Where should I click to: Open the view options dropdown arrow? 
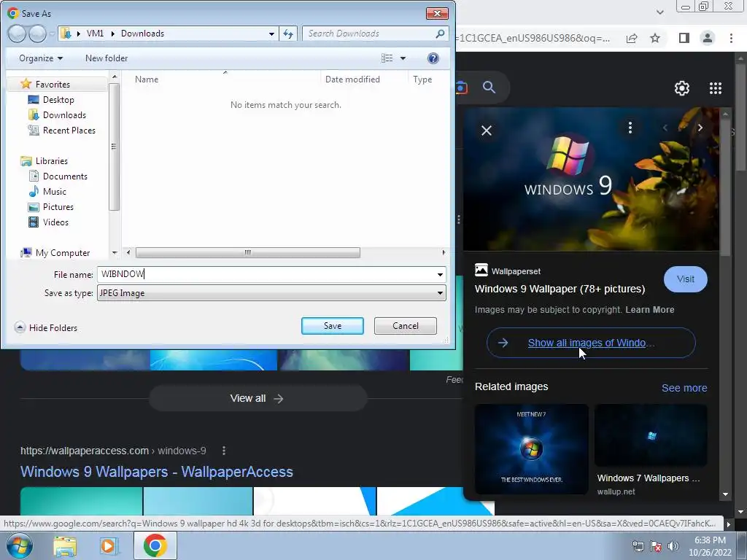point(403,58)
